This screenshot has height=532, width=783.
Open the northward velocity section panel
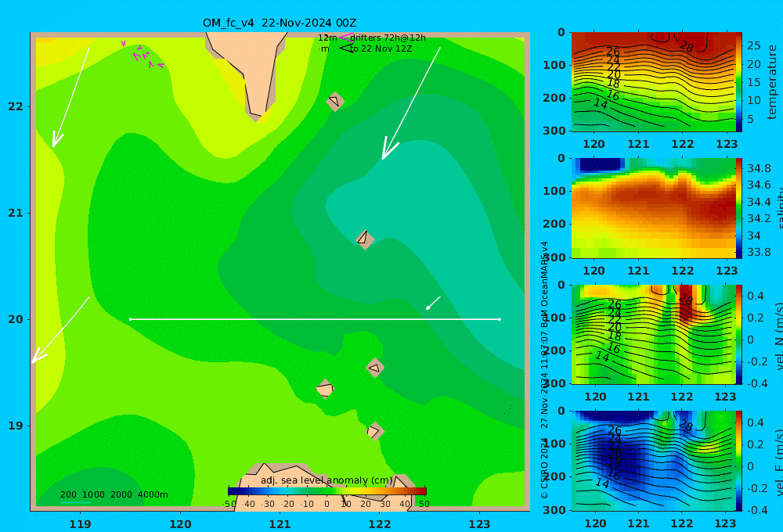[653, 334]
